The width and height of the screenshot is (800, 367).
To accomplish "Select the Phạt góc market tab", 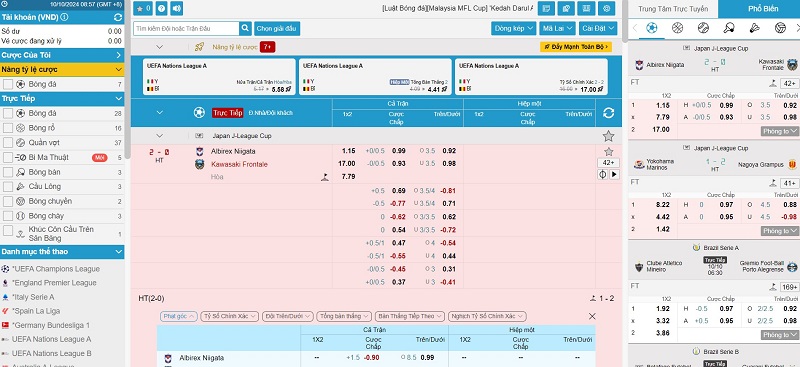I will coord(179,316).
